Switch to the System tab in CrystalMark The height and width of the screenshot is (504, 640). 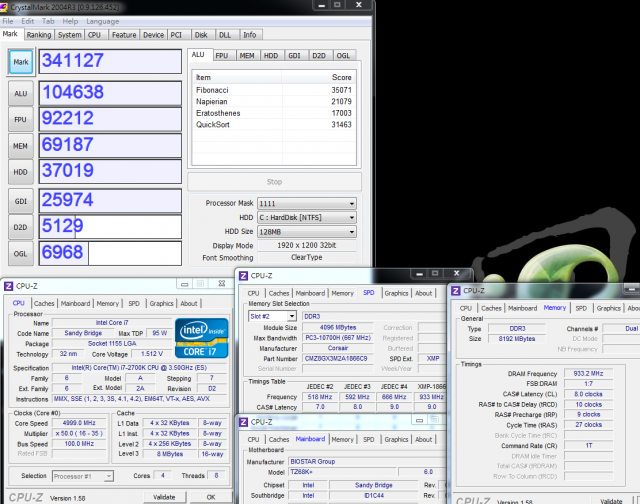point(69,35)
